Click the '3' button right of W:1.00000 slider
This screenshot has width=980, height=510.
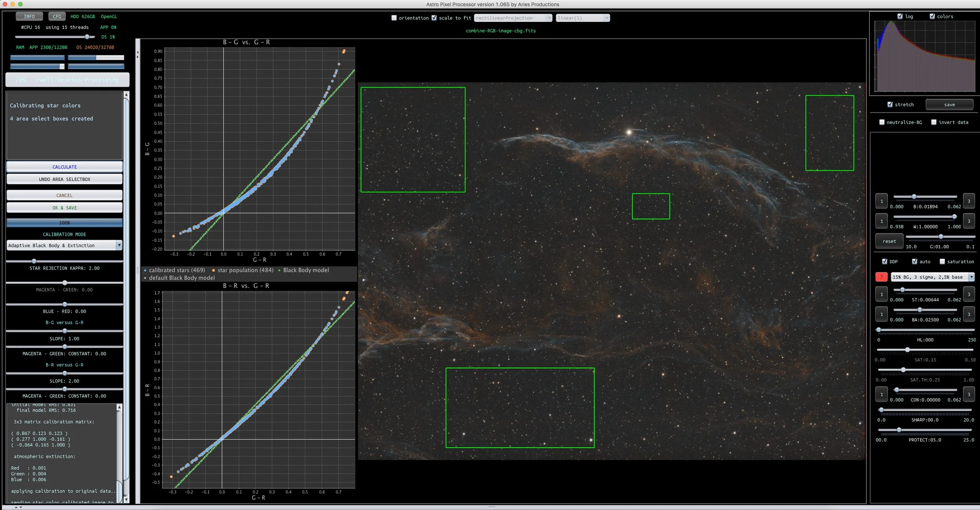tap(969, 221)
